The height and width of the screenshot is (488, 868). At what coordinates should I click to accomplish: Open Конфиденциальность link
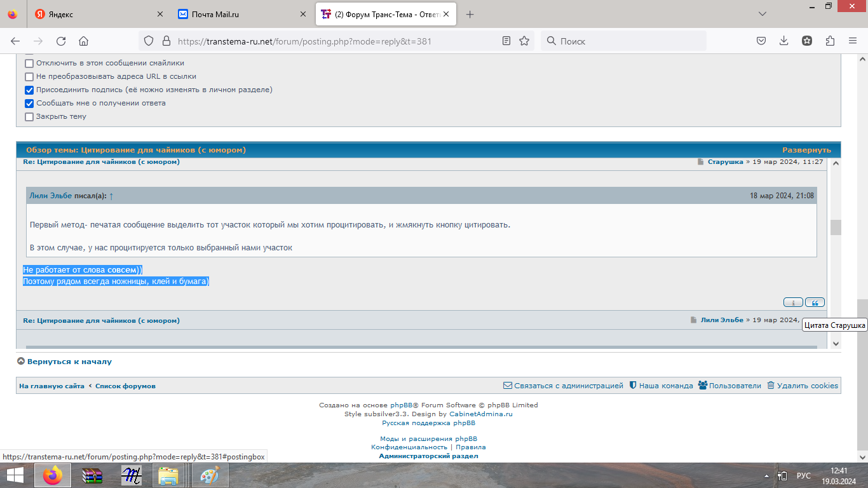409,447
